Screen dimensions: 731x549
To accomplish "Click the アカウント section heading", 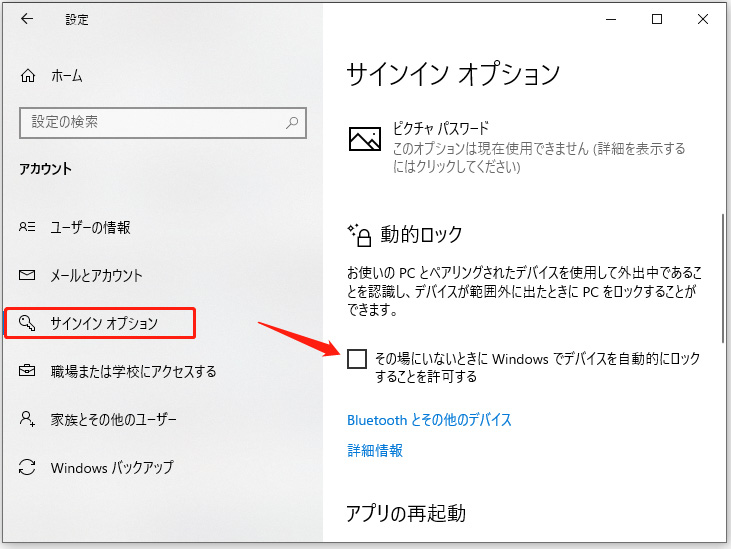I will click(x=45, y=169).
